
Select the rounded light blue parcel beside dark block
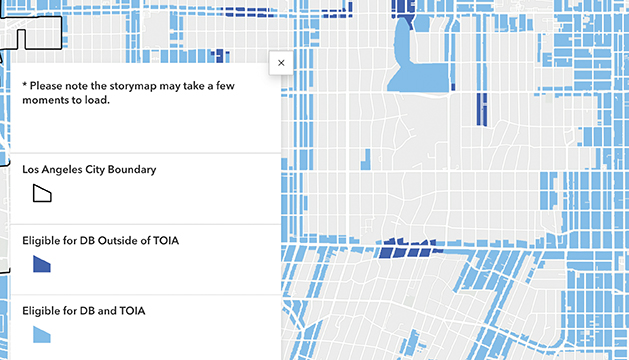click(x=422, y=23)
